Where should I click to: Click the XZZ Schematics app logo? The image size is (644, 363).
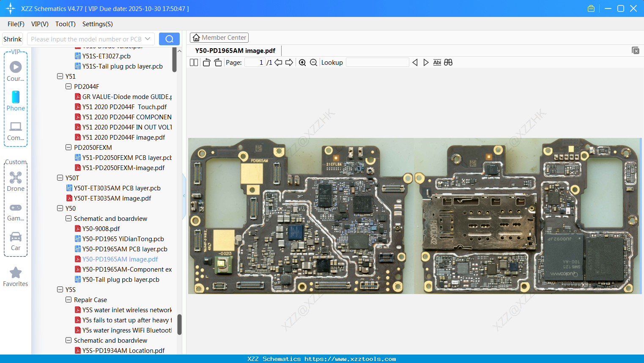[11, 8]
